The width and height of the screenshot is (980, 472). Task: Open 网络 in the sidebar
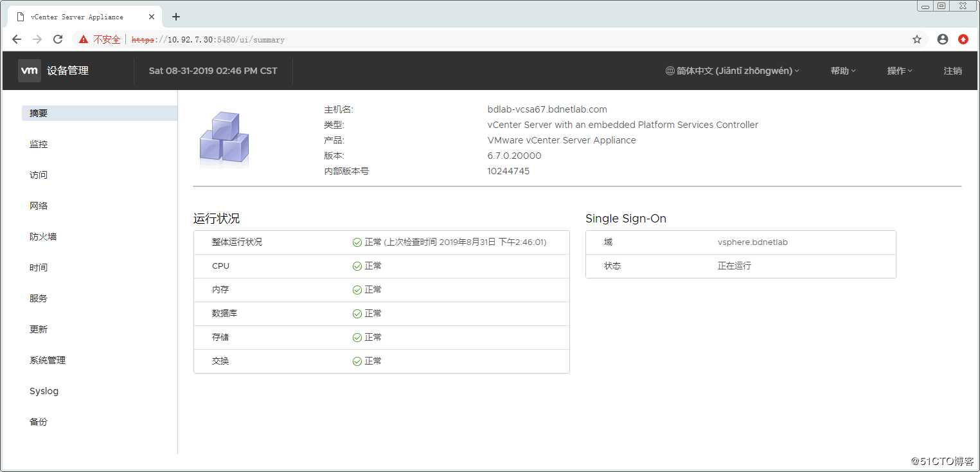[39, 206]
